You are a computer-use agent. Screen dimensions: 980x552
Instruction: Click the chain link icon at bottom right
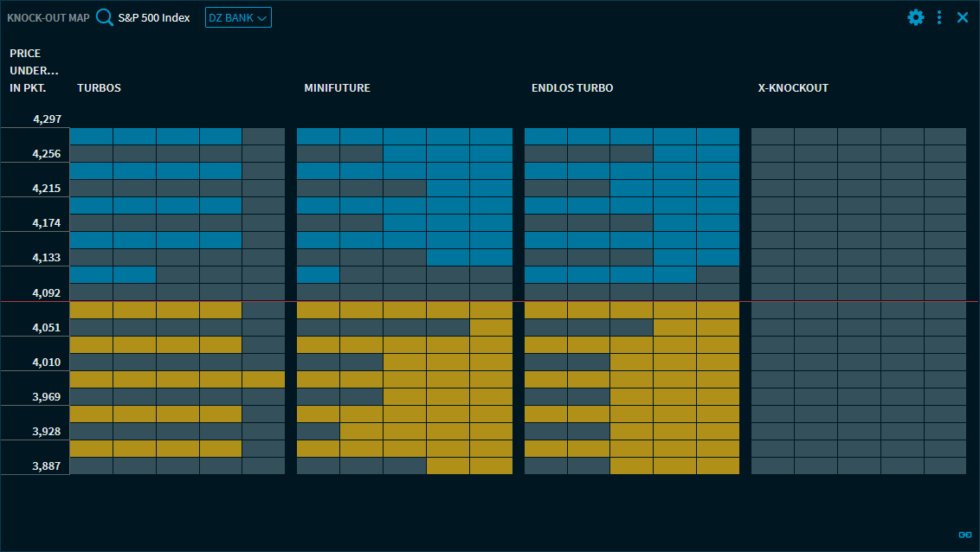tap(964, 534)
